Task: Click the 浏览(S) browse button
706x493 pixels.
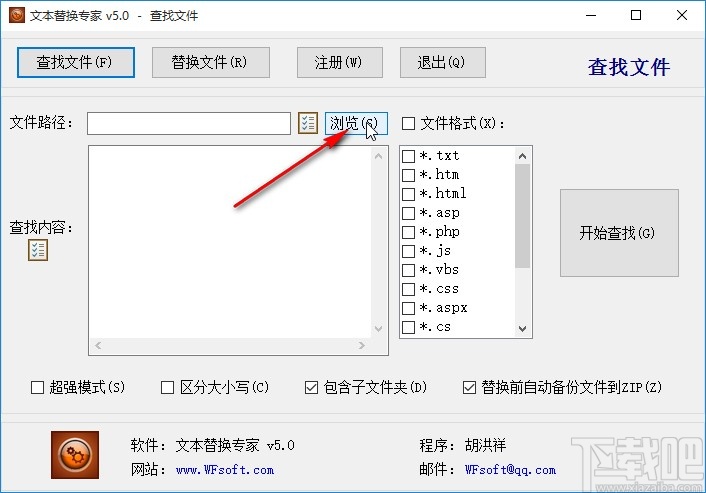Action: tap(356, 123)
